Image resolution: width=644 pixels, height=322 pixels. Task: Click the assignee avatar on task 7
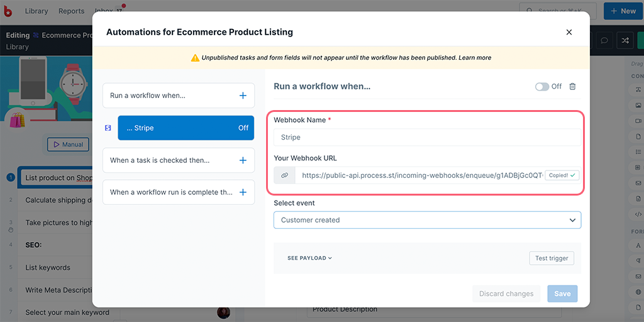click(223, 313)
